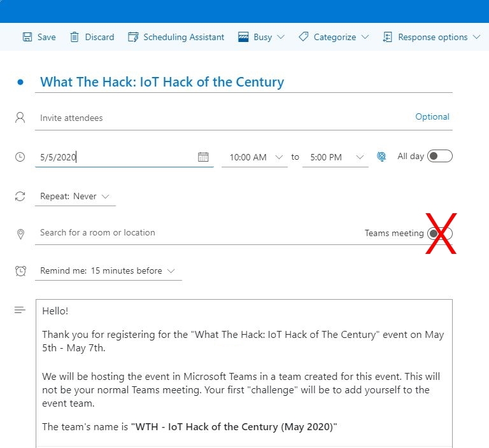Click the Discard trash can icon
The height and width of the screenshot is (448, 489).
tap(75, 37)
